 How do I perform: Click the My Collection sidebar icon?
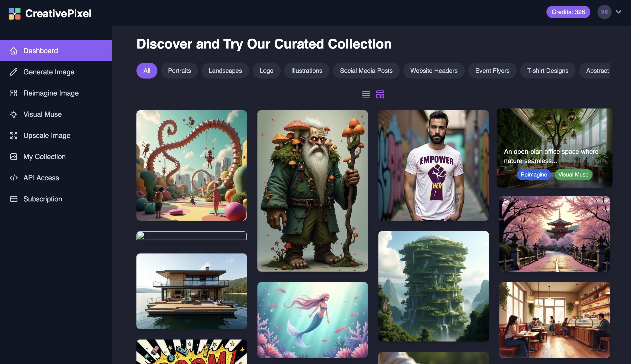(x=13, y=156)
